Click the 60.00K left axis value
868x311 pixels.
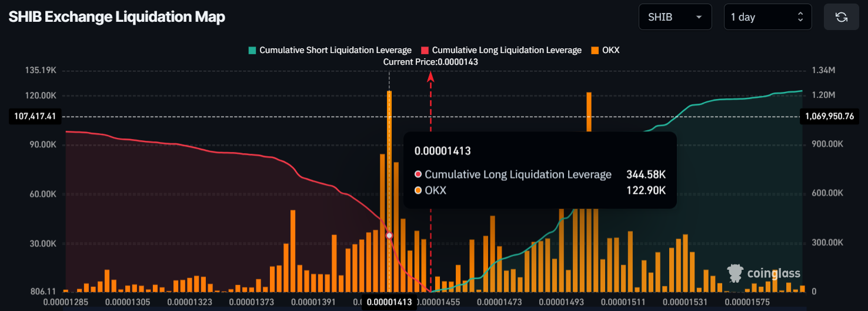43,194
